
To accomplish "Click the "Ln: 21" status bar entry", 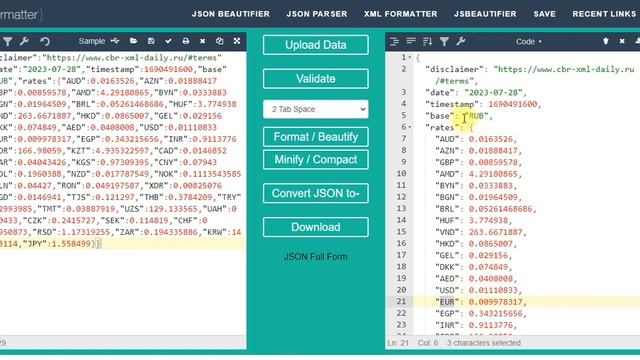I will pos(398,343).
